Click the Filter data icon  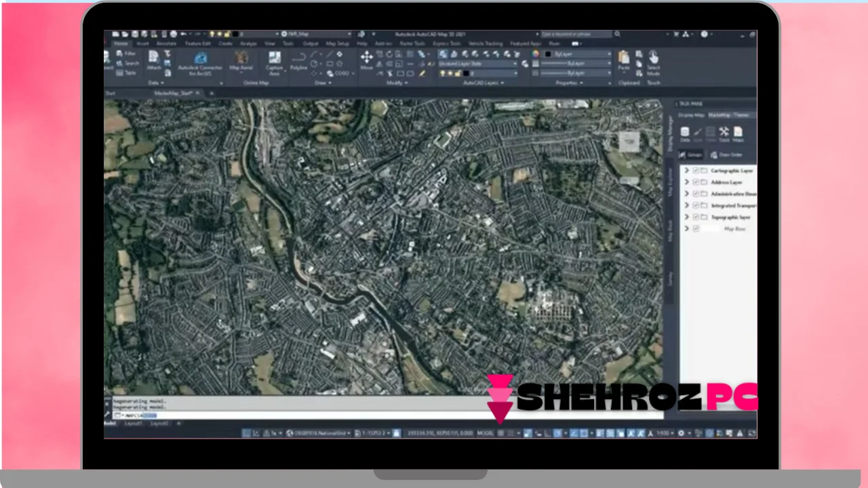click(125, 53)
